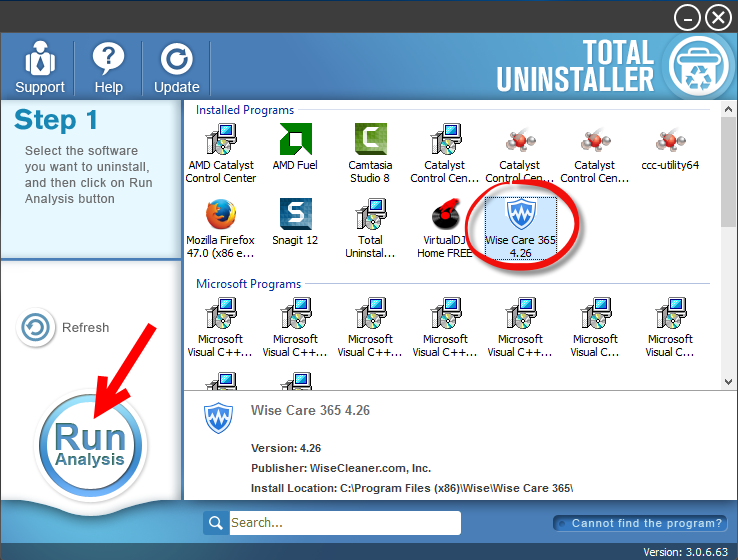Open the Help section

point(108,68)
